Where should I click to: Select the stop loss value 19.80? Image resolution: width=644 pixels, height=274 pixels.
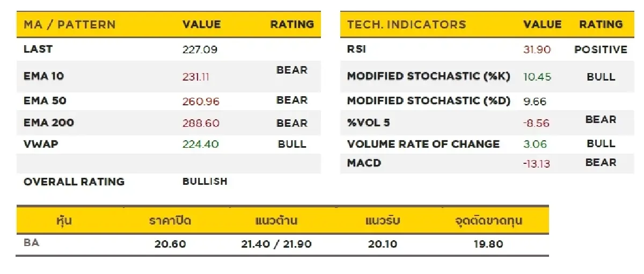(488, 244)
